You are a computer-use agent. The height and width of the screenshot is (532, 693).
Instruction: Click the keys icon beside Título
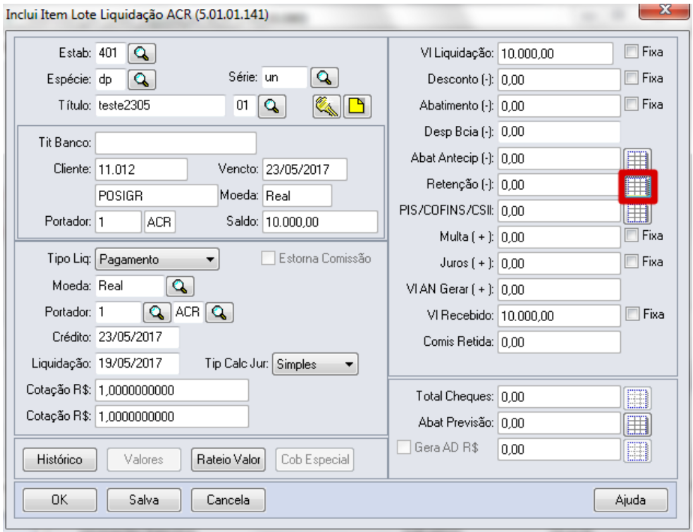click(327, 106)
